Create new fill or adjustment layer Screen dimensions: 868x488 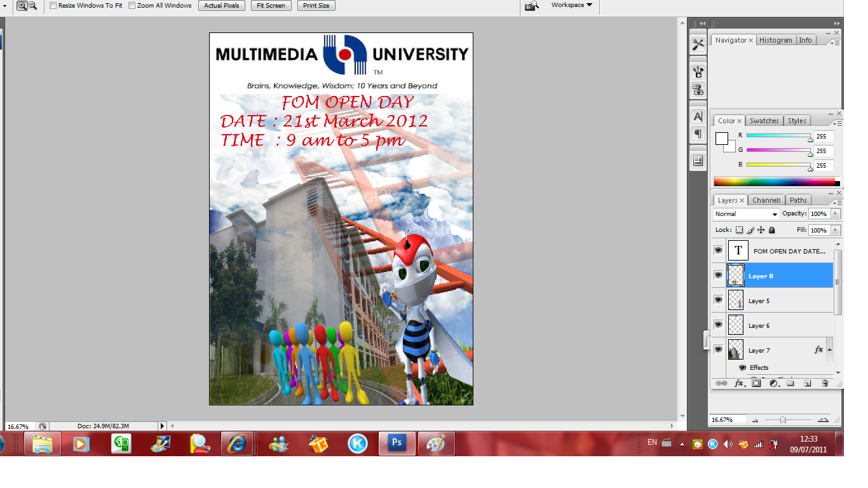(x=773, y=383)
